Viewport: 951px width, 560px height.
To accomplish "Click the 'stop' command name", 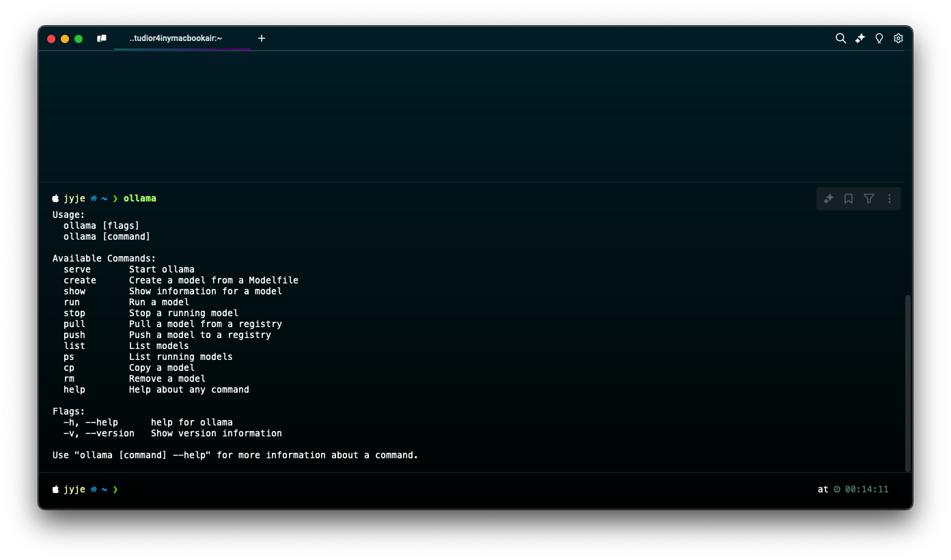I will coord(74,313).
